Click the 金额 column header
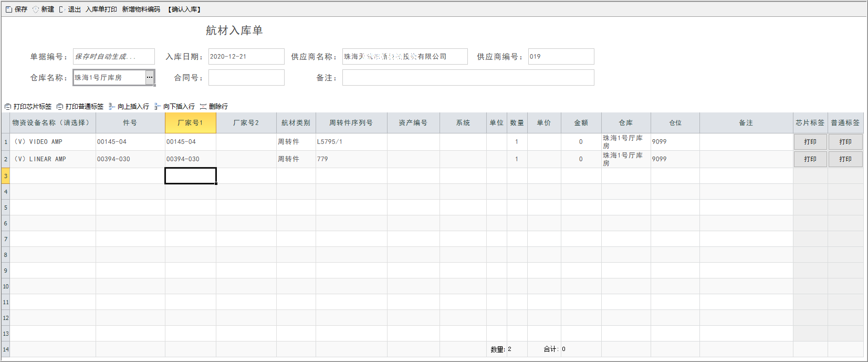 pos(581,123)
